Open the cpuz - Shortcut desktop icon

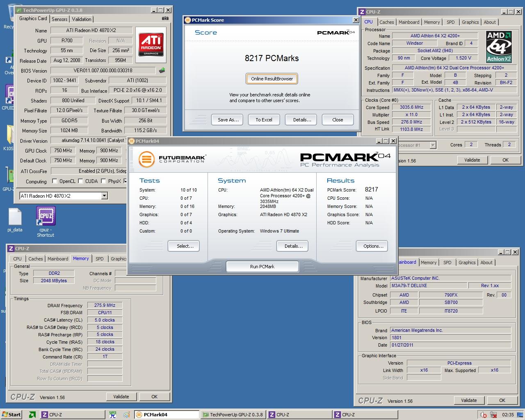pyautogui.click(x=46, y=221)
